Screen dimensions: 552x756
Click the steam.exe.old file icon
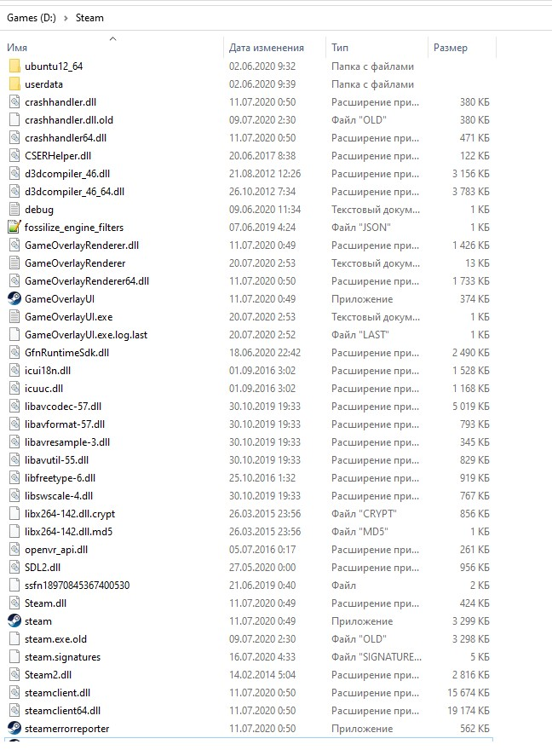pos(15,639)
